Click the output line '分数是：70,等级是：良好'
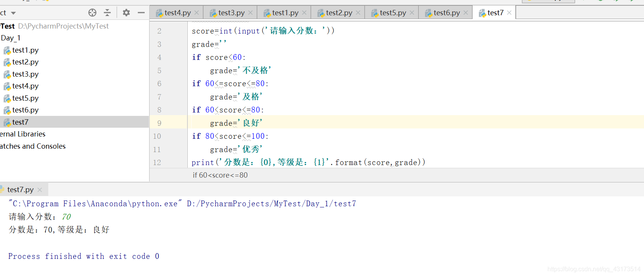The image size is (644, 276). point(59,229)
